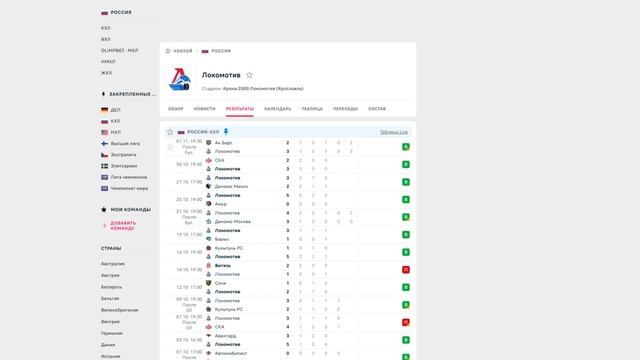The image size is (640, 360).
Task: Click the Czech flag beside Экстралига
Action: (x=104, y=155)
